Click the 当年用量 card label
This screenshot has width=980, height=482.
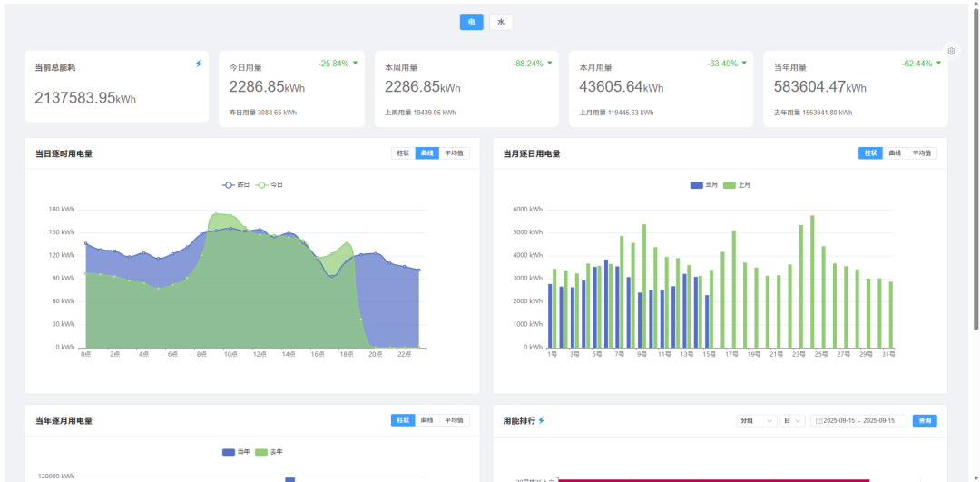[790, 67]
